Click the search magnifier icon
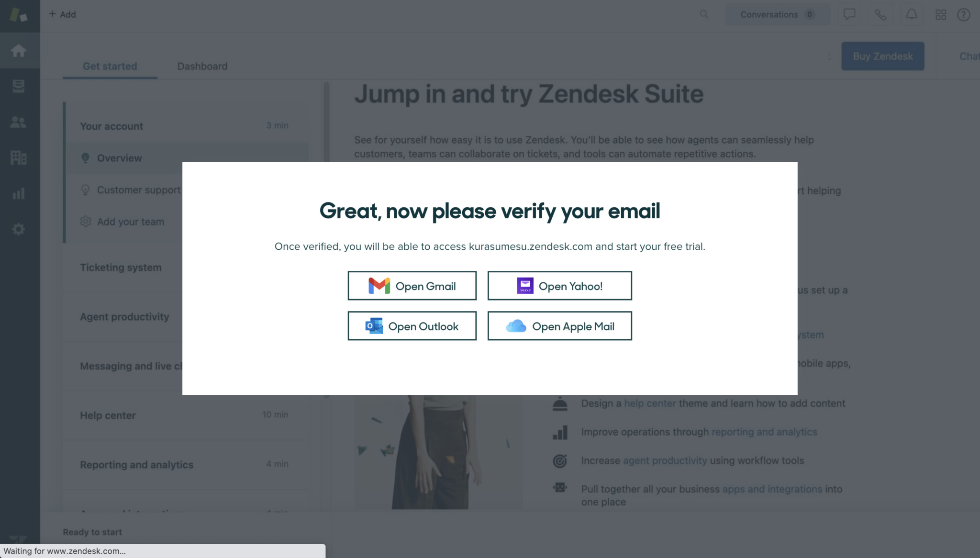 (704, 14)
